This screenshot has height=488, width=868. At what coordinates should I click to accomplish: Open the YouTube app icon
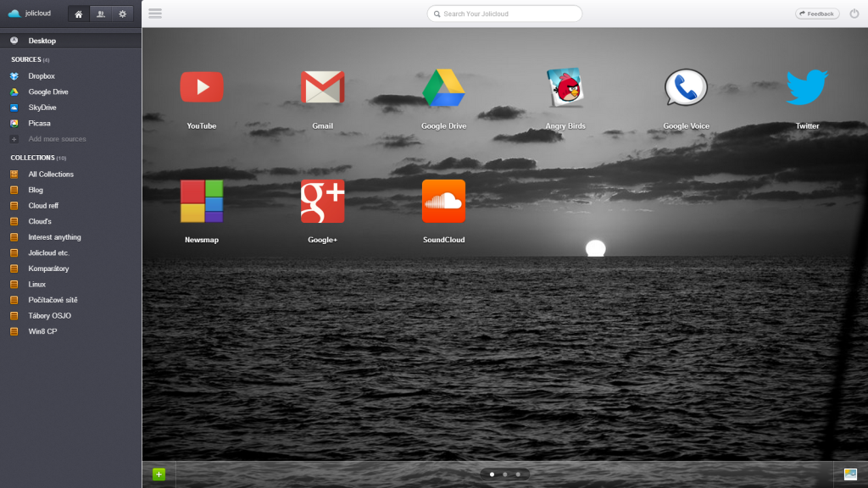click(202, 87)
